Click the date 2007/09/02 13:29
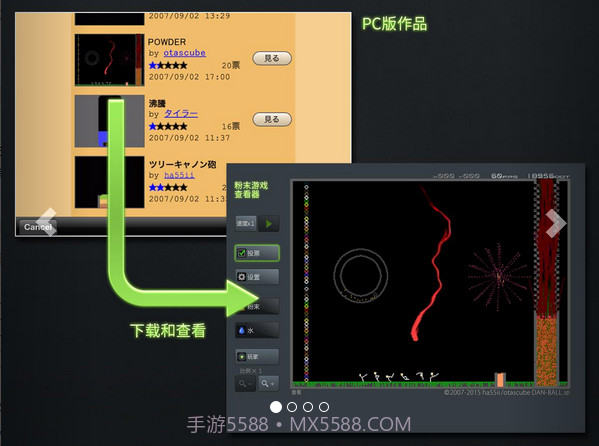This screenshot has width=599, height=446. (189, 16)
